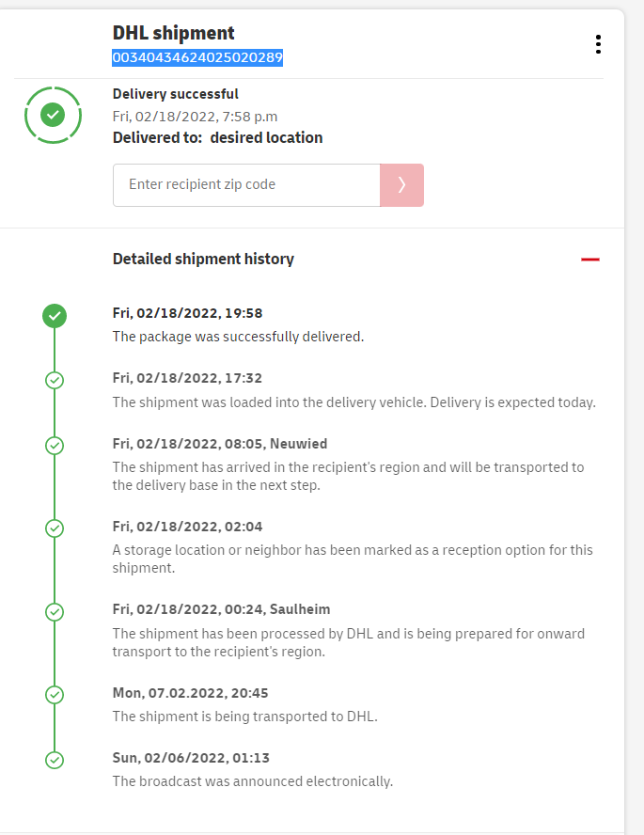Click the checkmark icon for Saulheim event

pos(55,611)
